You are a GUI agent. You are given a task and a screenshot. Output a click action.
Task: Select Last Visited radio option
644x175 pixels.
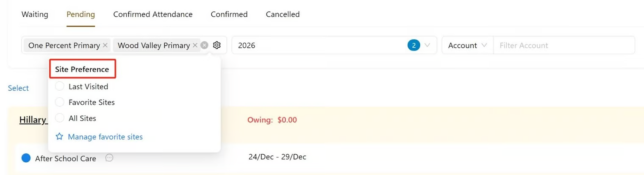pyautogui.click(x=60, y=86)
